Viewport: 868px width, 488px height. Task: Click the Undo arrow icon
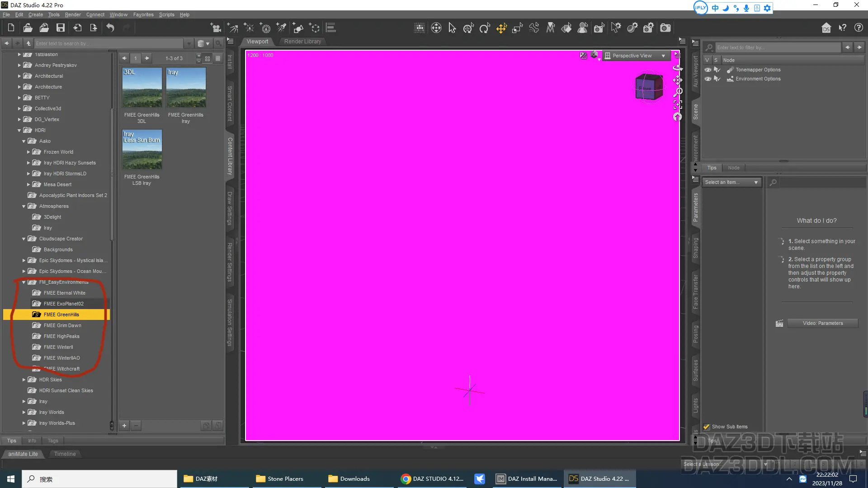click(x=110, y=28)
